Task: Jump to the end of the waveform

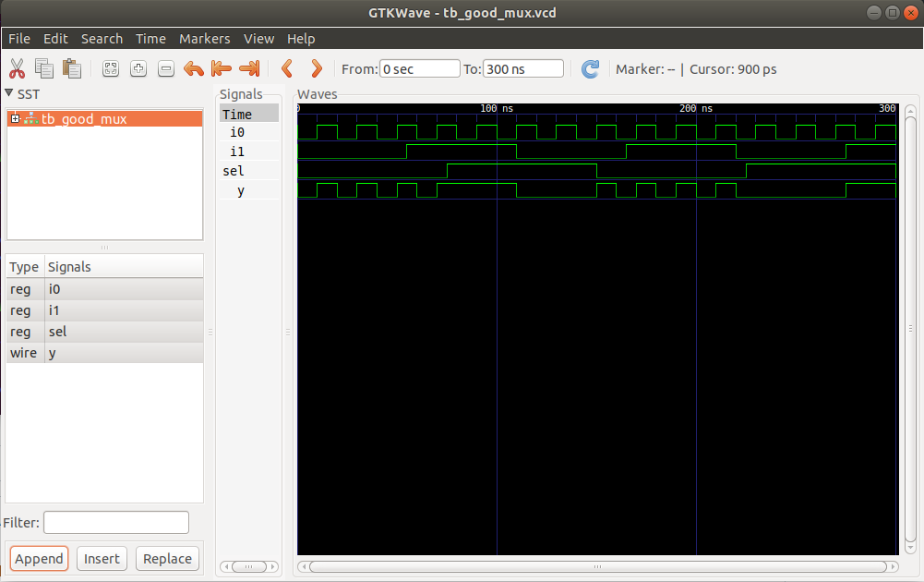Action: 248,68
